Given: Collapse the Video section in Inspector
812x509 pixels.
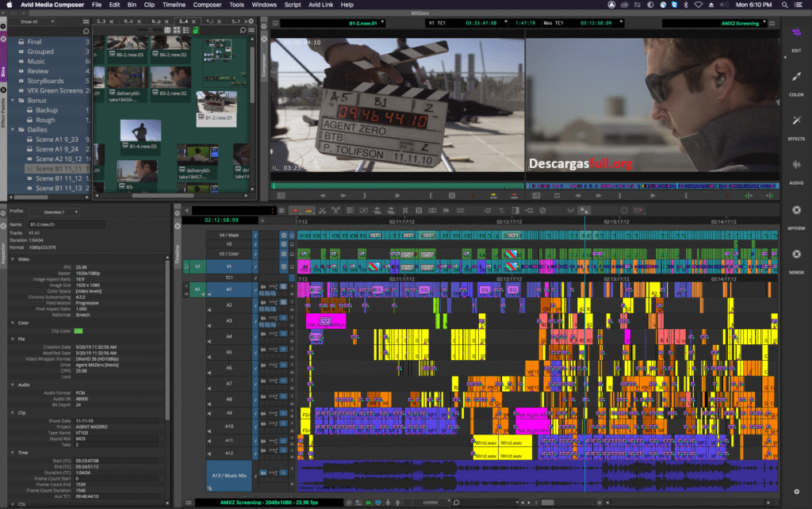Looking at the screenshot, I should (12, 258).
